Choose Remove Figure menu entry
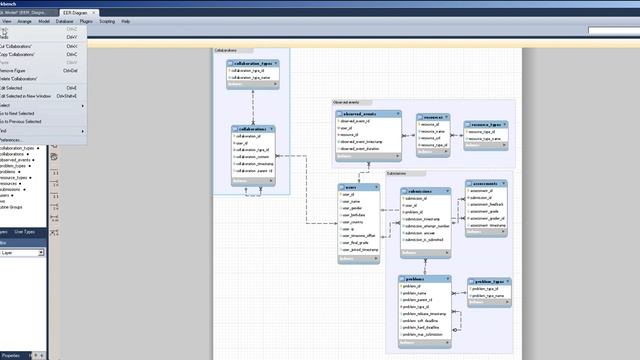 point(43,71)
